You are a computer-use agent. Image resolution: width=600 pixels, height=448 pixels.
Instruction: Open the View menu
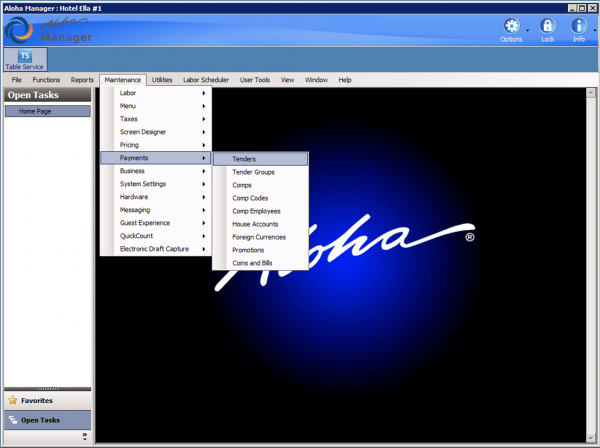click(x=287, y=80)
